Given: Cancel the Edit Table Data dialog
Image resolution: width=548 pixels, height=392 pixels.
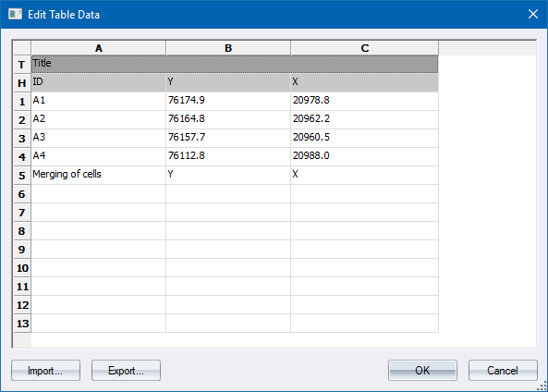Looking at the screenshot, I should click(503, 371).
